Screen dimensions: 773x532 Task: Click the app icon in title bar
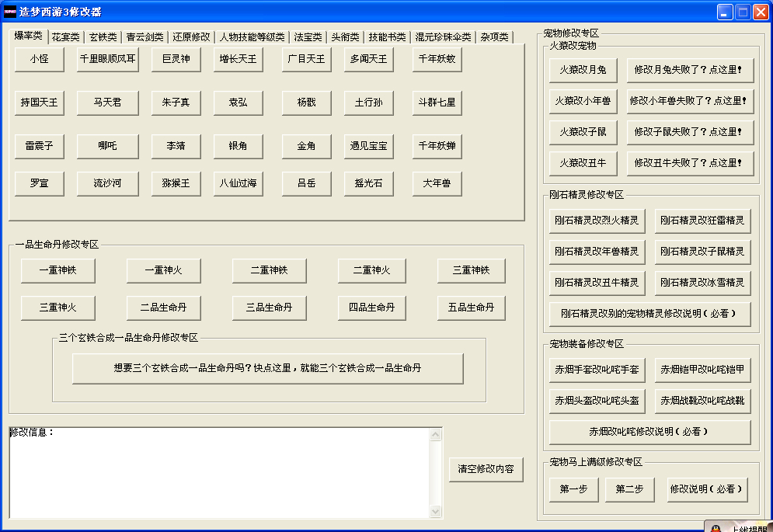pos(10,12)
